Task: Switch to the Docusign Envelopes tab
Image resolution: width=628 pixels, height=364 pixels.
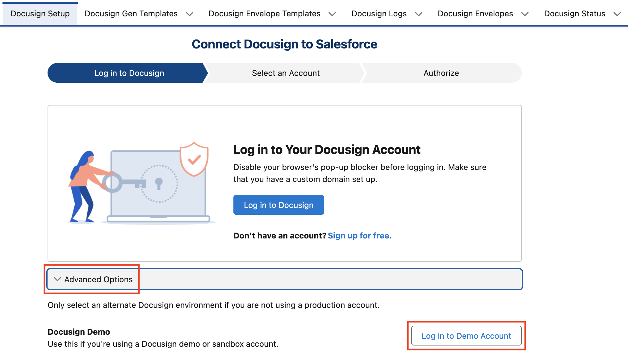Action: (x=475, y=13)
